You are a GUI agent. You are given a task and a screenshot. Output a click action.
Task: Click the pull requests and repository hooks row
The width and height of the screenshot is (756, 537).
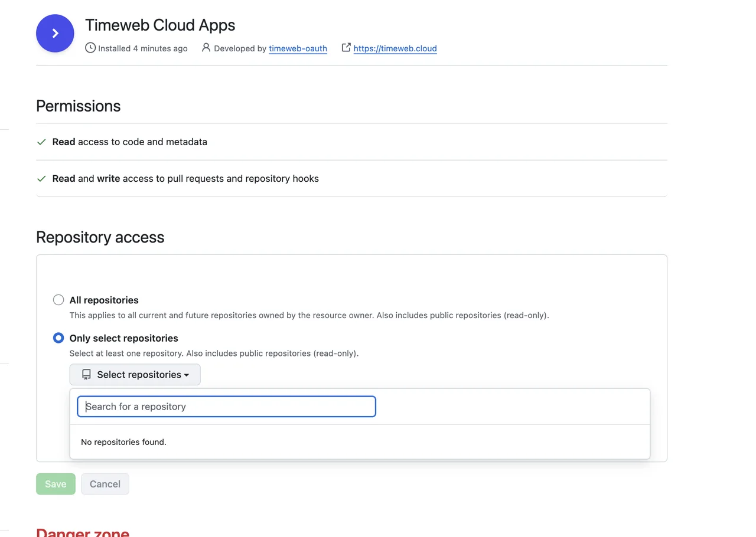click(351, 178)
